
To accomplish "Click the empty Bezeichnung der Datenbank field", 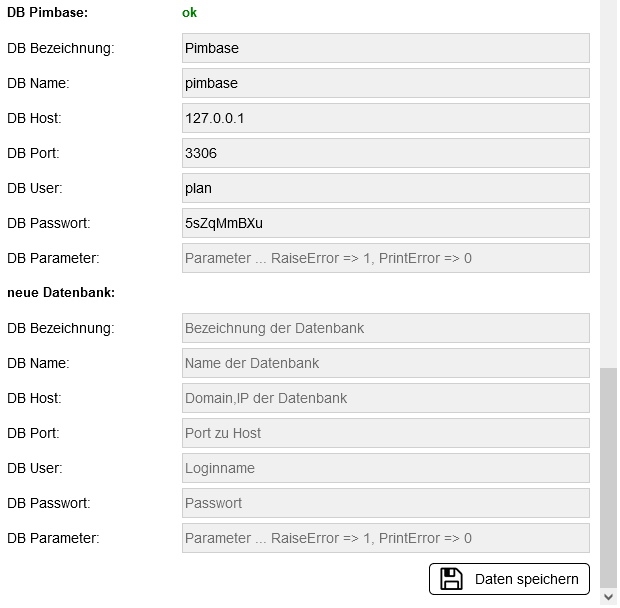I will pos(385,328).
